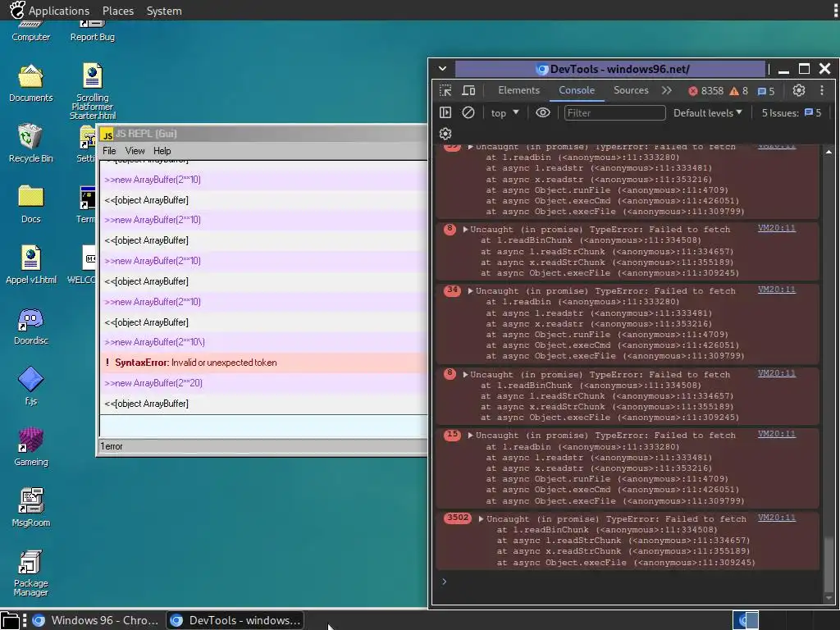
Task: Open Scrolling Platformer Starter.html file icon
Action: click(92, 91)
